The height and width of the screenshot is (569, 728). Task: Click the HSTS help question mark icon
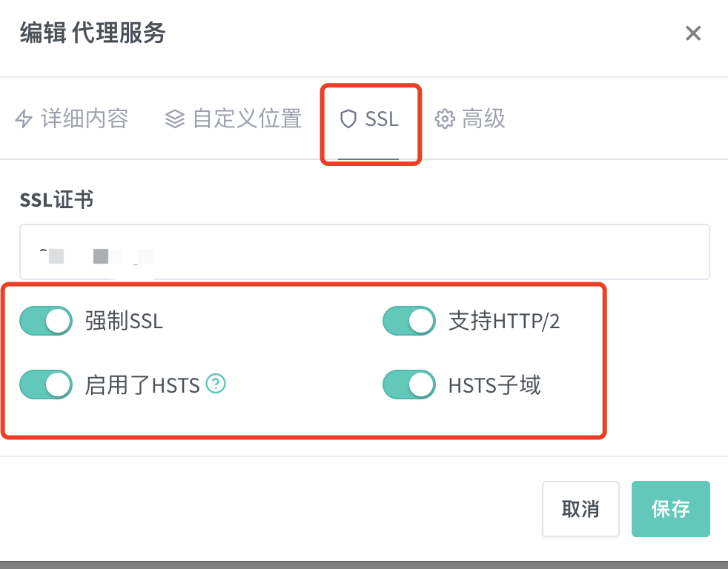tap(216, 383)
